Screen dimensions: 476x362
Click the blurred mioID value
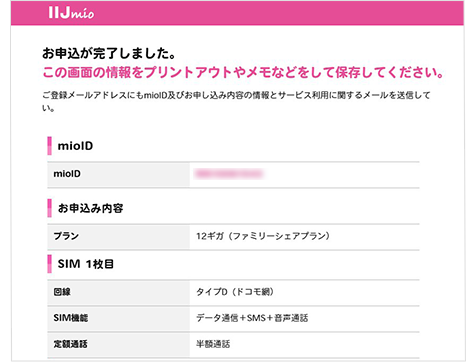pyautogui.click(x=229, y=174)
